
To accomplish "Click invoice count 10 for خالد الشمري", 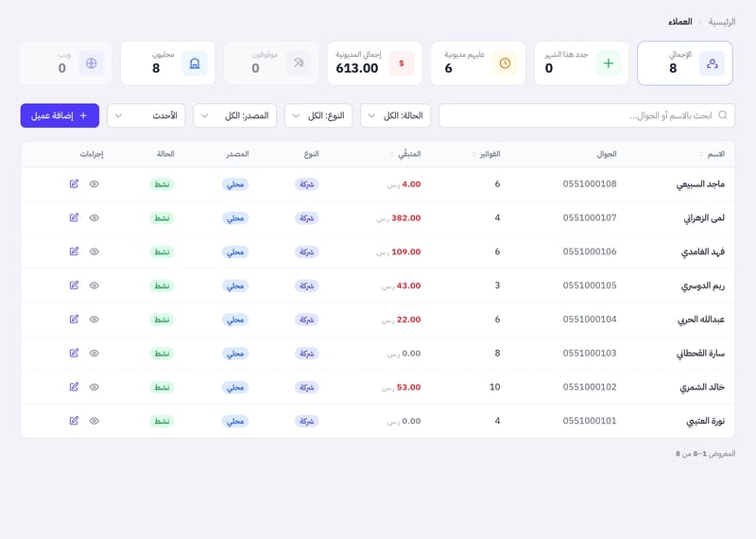I will tap(494, 387).
